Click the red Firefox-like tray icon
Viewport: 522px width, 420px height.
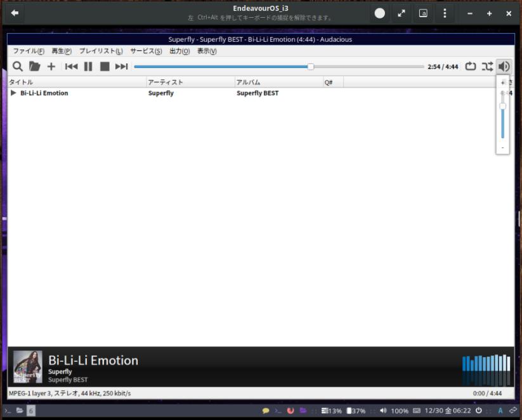290,410
